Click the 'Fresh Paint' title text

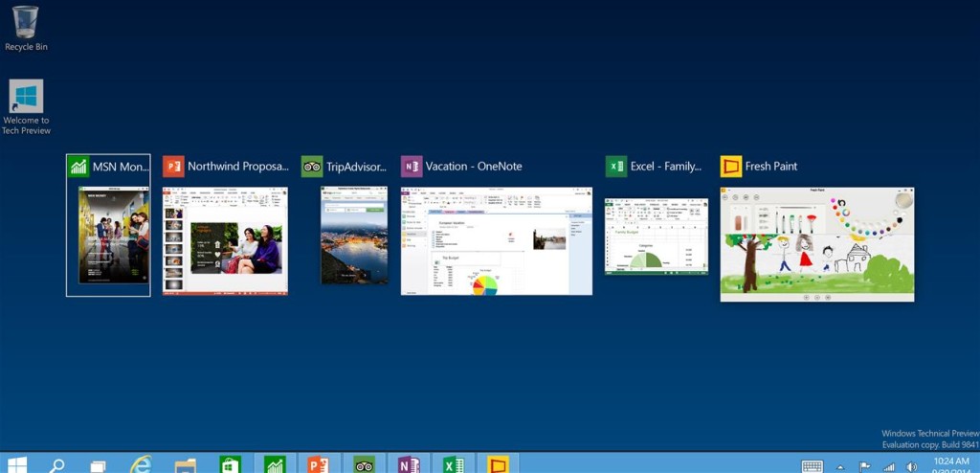[x=771, y=167]
